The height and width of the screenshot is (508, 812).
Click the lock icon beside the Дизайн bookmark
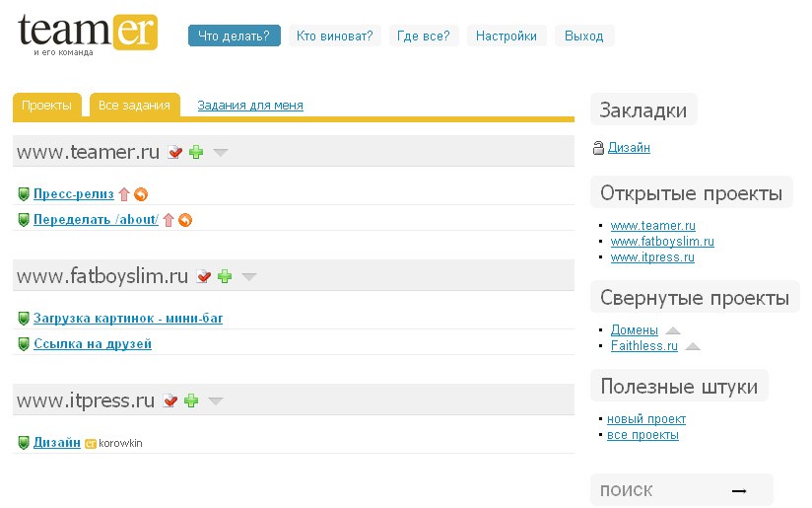tap(597, 148)
